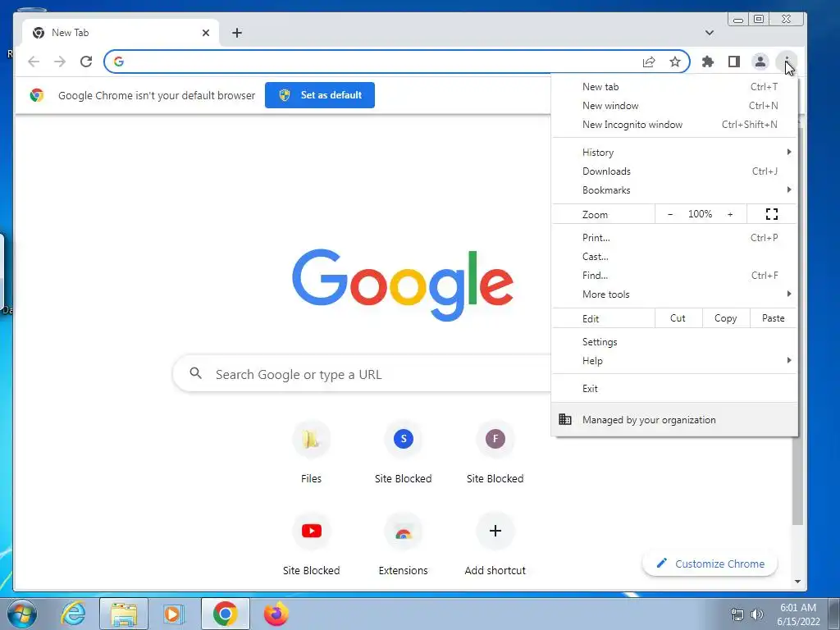Screen dimensions: 840x630
Task: Choose Print... in the menu
Action: (x=674, y=238)
